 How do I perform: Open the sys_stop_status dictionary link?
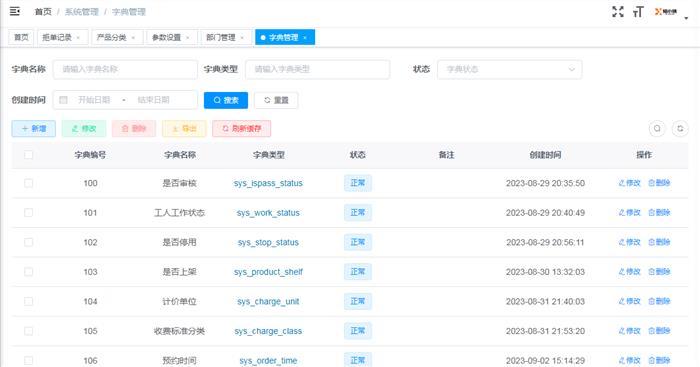click(x=268, y=242)
